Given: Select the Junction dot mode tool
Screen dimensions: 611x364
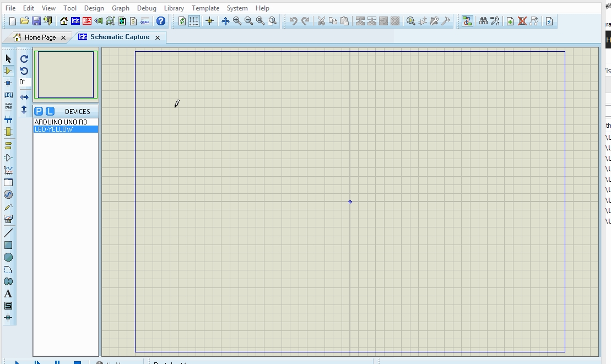Looking at the screenshot, I should pos(8,83).
